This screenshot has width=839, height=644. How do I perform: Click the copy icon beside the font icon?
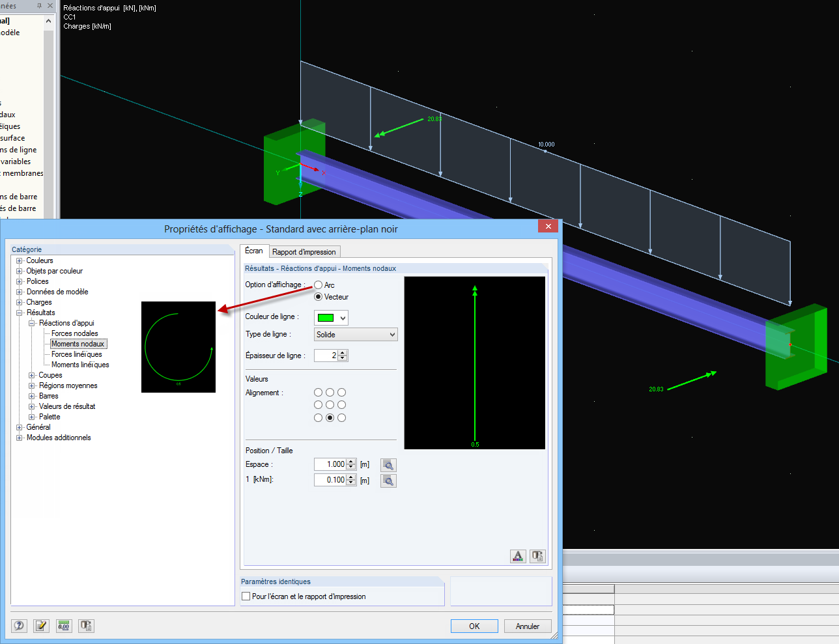click(537, 556)
